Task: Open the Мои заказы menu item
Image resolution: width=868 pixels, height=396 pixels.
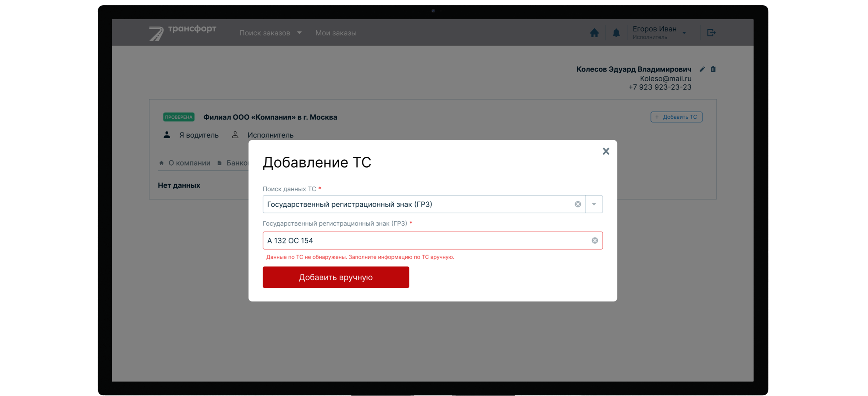Action: (x=336, y=33)
